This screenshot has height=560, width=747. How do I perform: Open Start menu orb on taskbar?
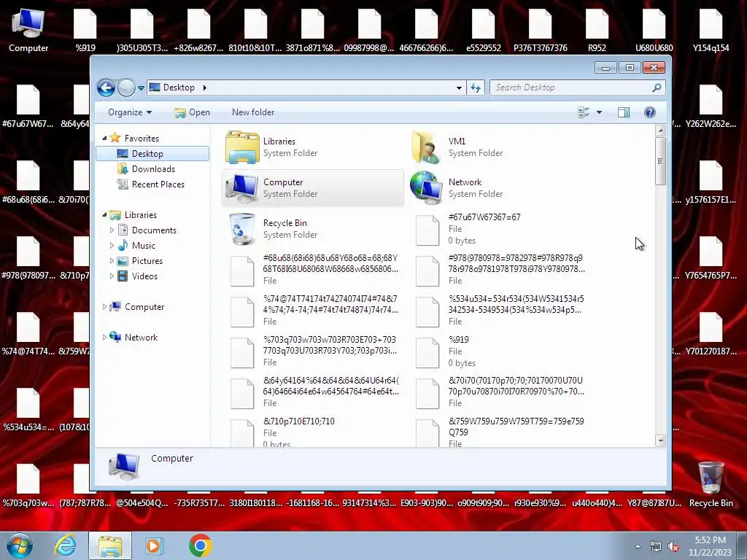point(20,545)
